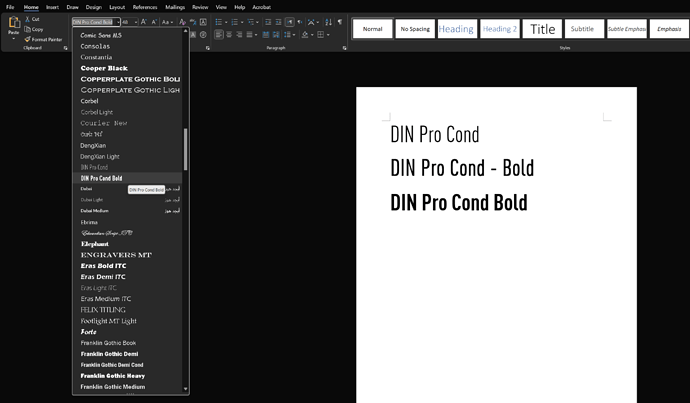Toggle align left

218,34
